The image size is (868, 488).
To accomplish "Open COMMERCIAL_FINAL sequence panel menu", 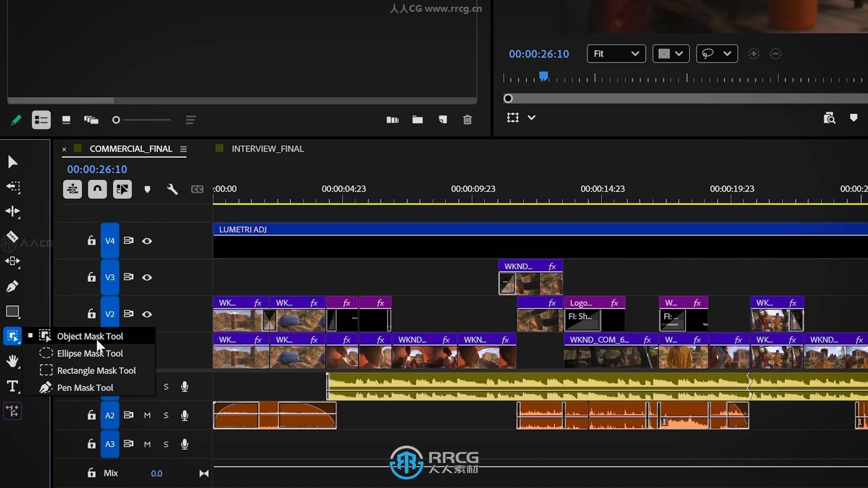I will click(183, 149).
